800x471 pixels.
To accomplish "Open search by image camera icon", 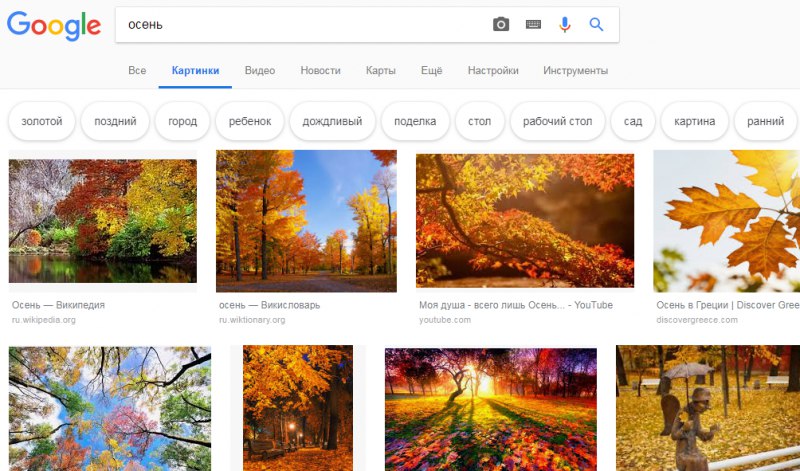I will 501,24.
